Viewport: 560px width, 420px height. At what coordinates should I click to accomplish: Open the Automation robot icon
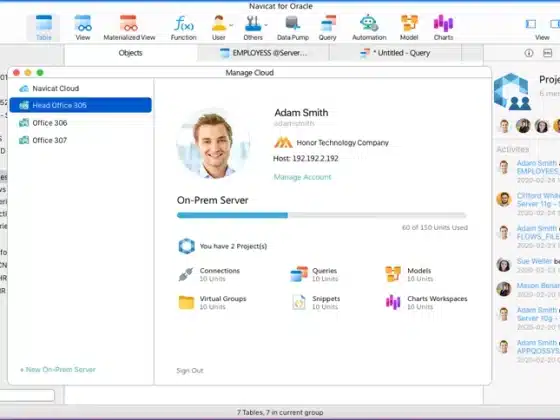pos(369,28)
